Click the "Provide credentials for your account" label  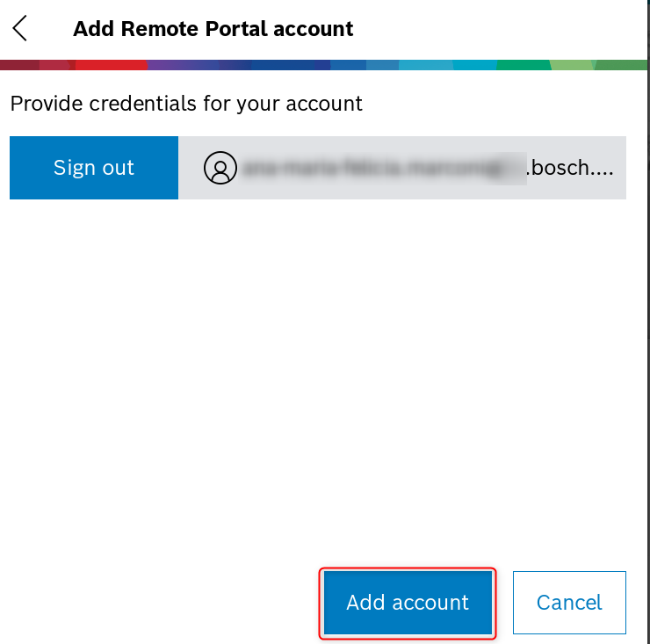pyautogui.click(x=186, y=103)
